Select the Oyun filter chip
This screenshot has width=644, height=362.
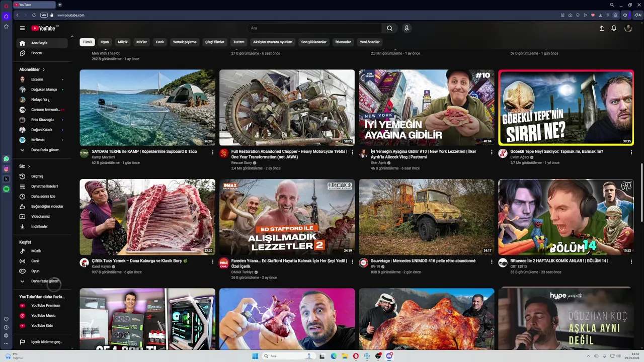105,42
